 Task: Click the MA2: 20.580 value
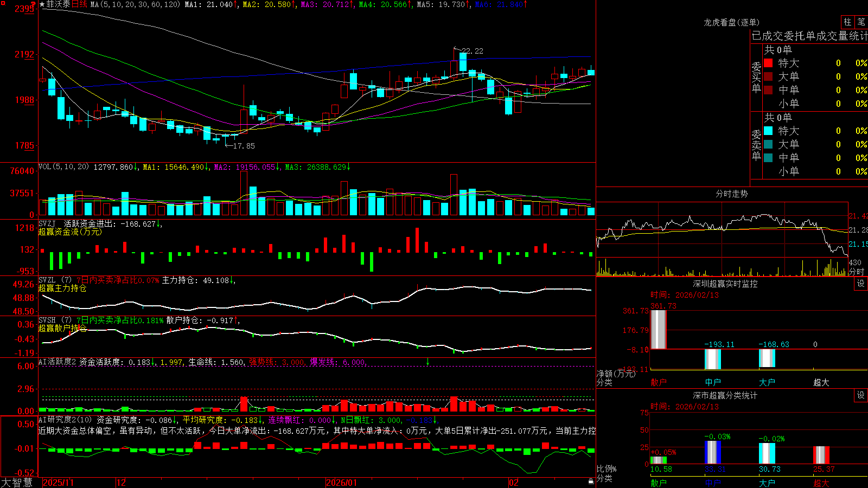click(267, 4)
